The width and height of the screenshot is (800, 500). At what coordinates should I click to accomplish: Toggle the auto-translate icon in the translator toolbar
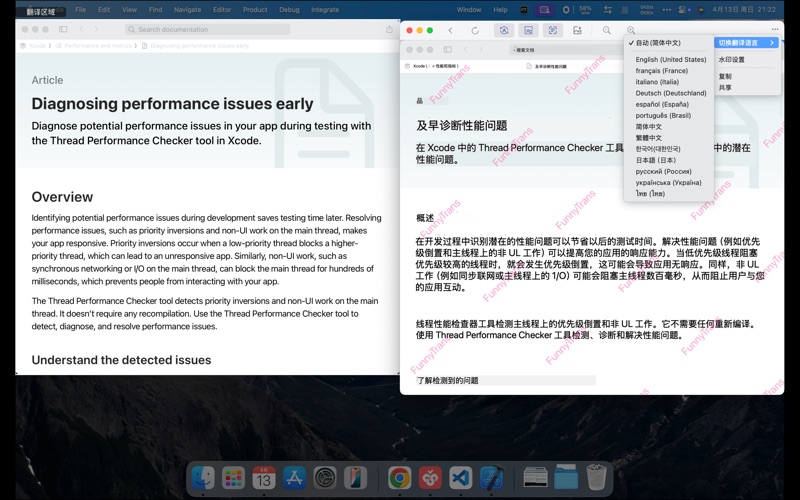tap(504, 30)
